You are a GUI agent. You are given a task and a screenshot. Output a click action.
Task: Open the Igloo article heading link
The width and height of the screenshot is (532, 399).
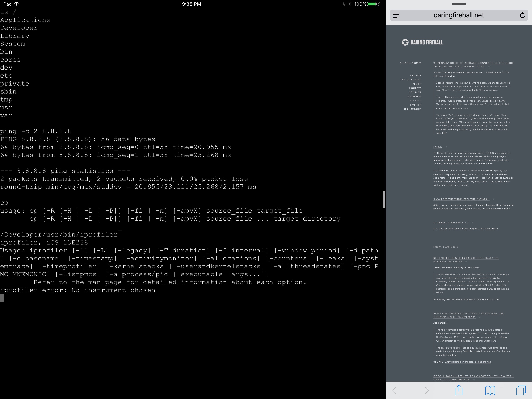click(x=438, y=147)
